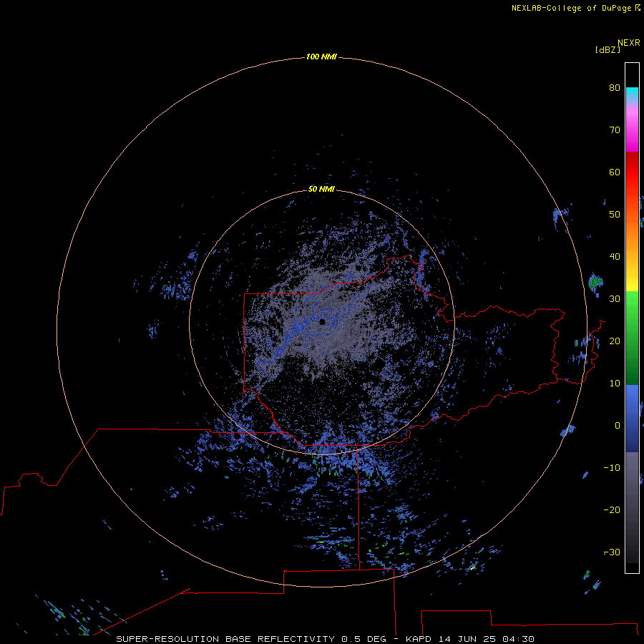The width and height of the screenshot is (644, 644).
Task: Click the black radar site dot at center
Action: tap(322, 322)
